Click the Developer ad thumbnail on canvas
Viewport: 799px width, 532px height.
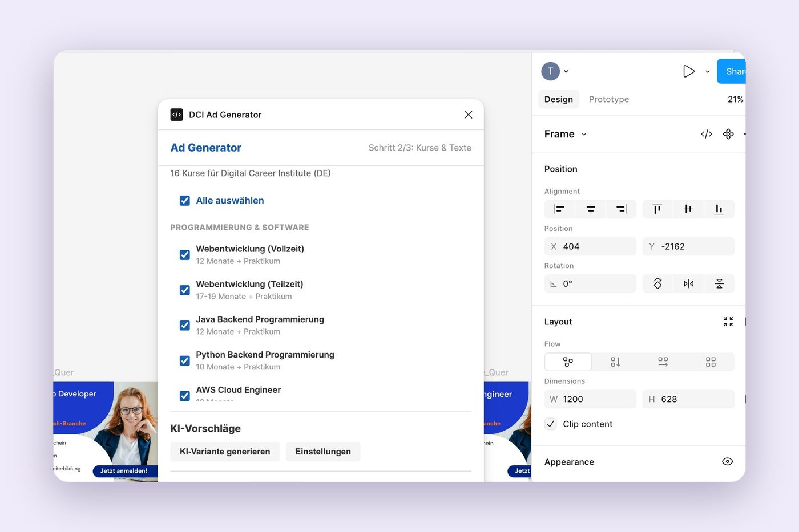pos(106,432)
